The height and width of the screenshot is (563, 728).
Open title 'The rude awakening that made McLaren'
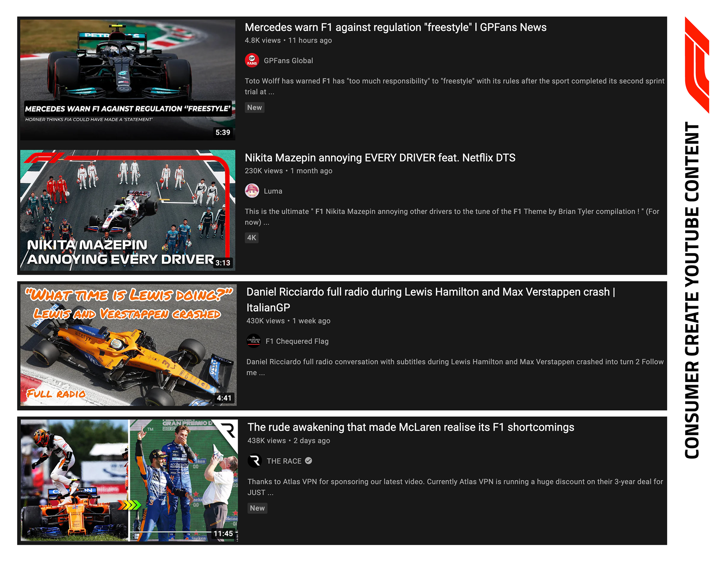pos(411,427)
